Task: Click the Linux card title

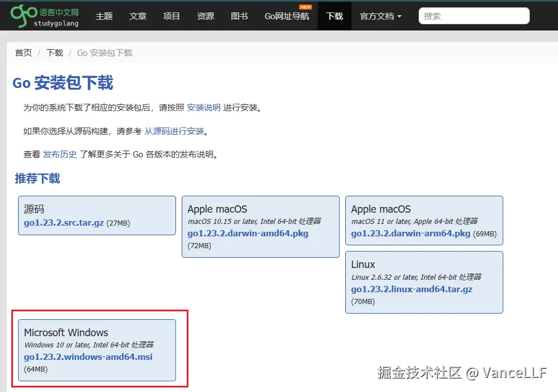Action: click(363, 265)
